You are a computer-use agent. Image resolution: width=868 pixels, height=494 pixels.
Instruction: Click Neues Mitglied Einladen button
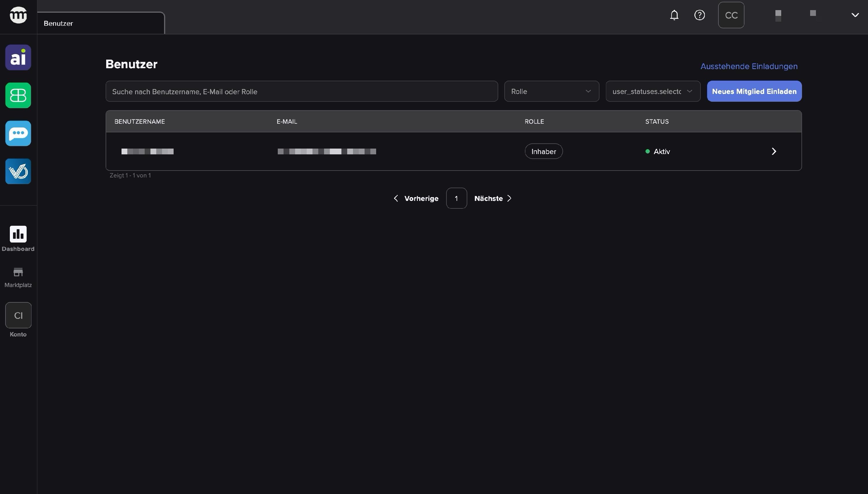pos(754,91)
